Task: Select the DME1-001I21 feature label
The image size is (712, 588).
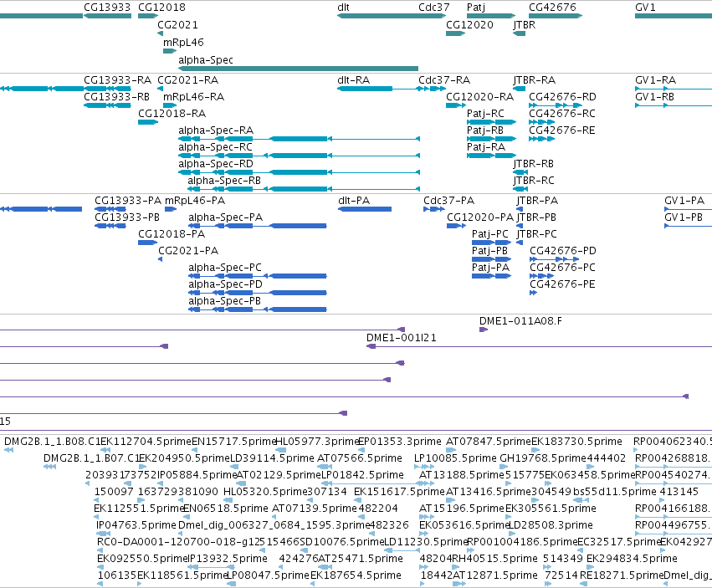Action: [402, 338]
